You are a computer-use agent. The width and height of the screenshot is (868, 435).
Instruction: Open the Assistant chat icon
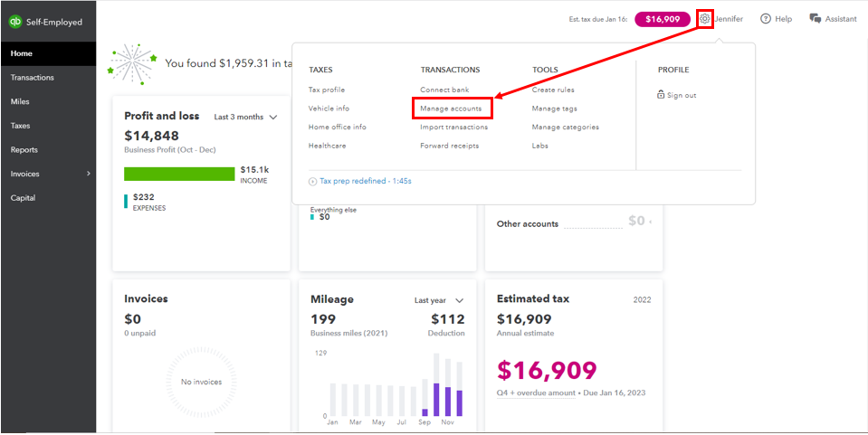click(x=815, y=18)
